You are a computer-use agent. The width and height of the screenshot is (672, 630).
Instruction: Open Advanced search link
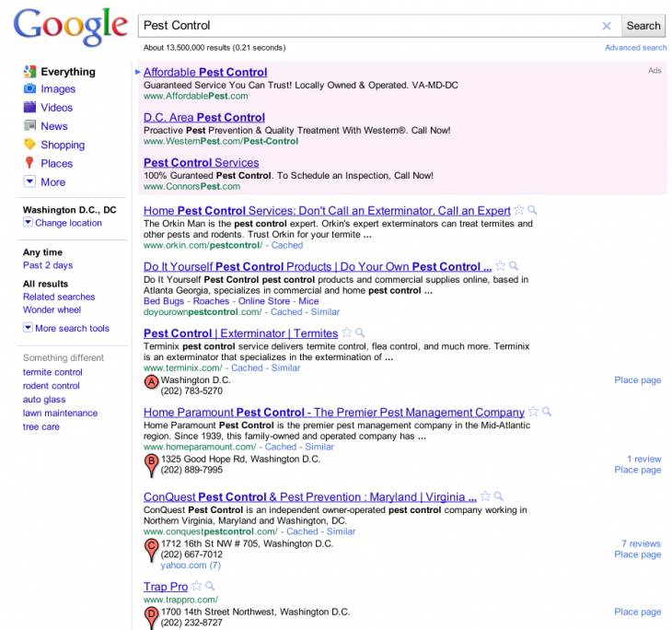tap(635, 48)
